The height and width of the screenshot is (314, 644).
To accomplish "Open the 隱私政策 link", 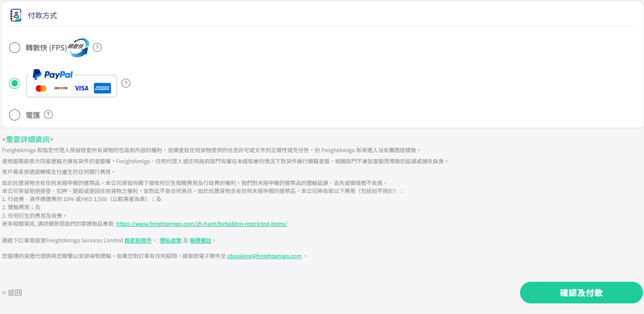I will coord(170,240).
